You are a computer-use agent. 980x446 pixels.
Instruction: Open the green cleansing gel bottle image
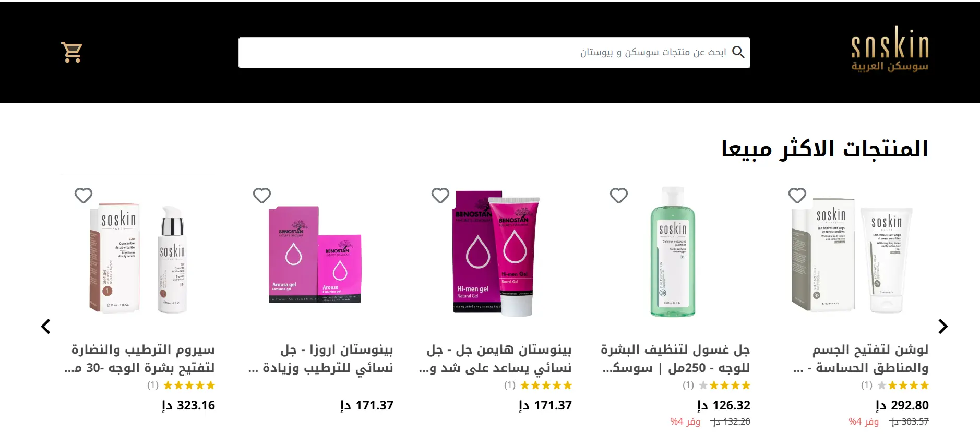(673, 251)
